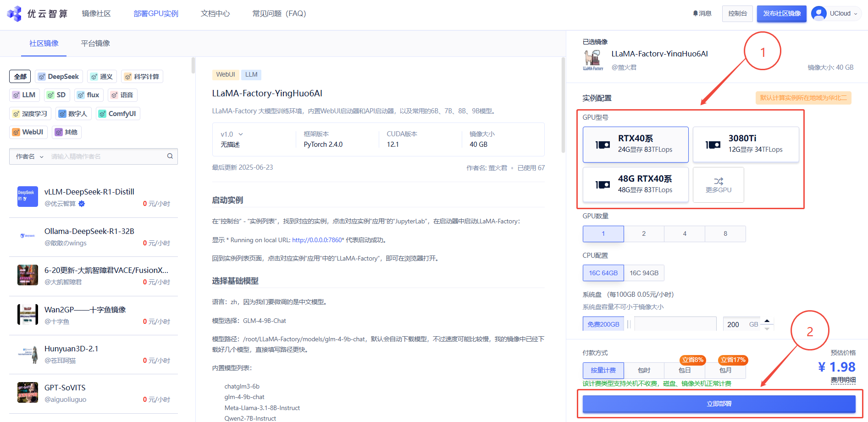The width and height of the screenshot is (868, 422).
Task: Filter by 科学计算 tag
Action: click(142, 77)
